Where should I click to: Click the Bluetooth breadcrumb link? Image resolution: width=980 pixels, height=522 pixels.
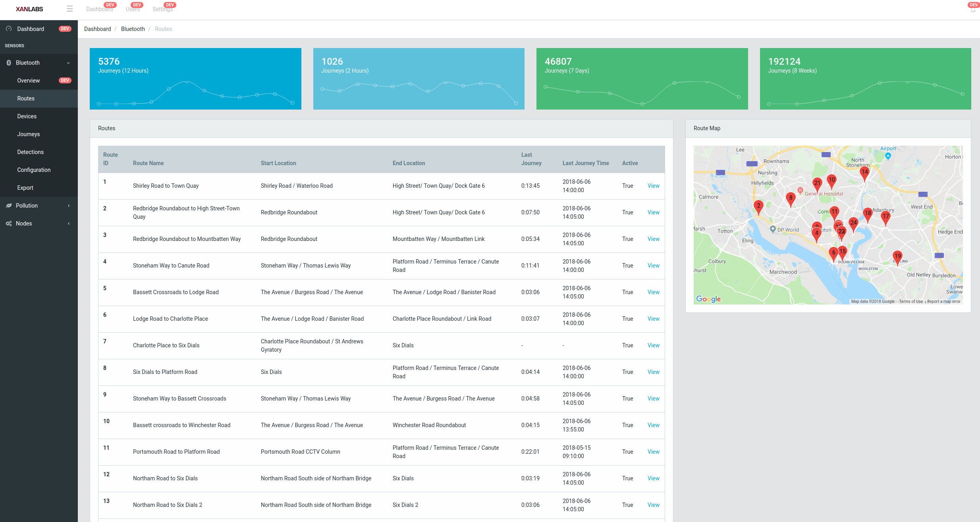click(133, 29)
